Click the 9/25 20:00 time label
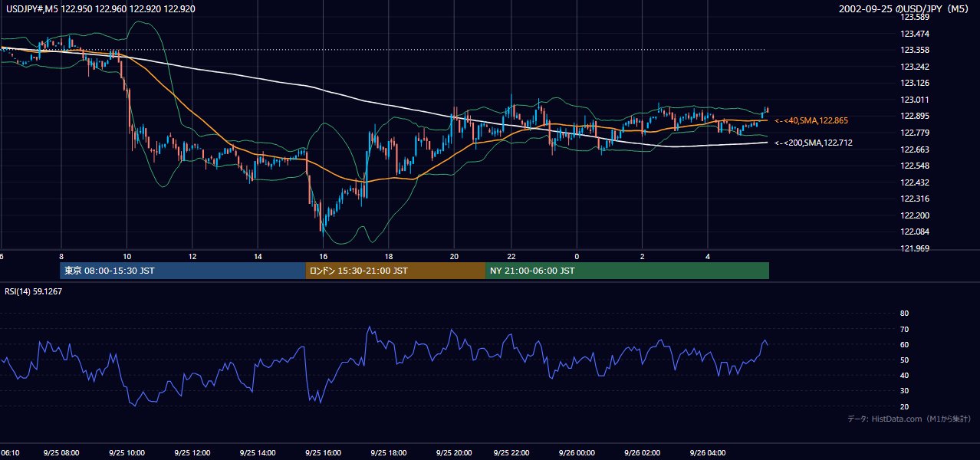Image resolution: width=980 pixels, height=460 pixels. point(455,452)
